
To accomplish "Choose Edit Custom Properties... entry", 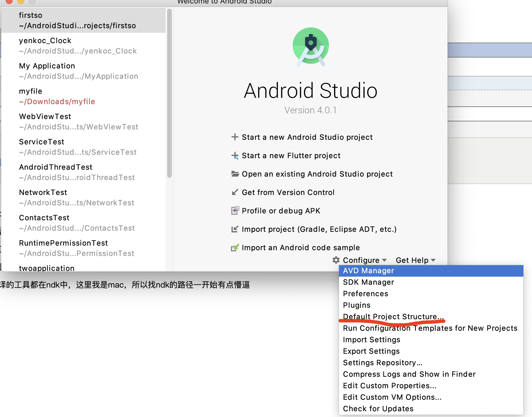I will pos(431,386).
